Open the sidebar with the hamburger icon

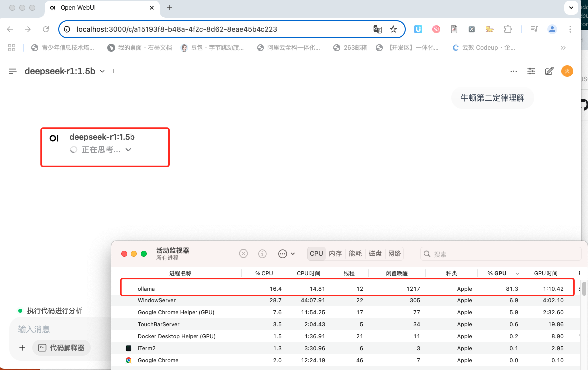[x=12, y=71]
